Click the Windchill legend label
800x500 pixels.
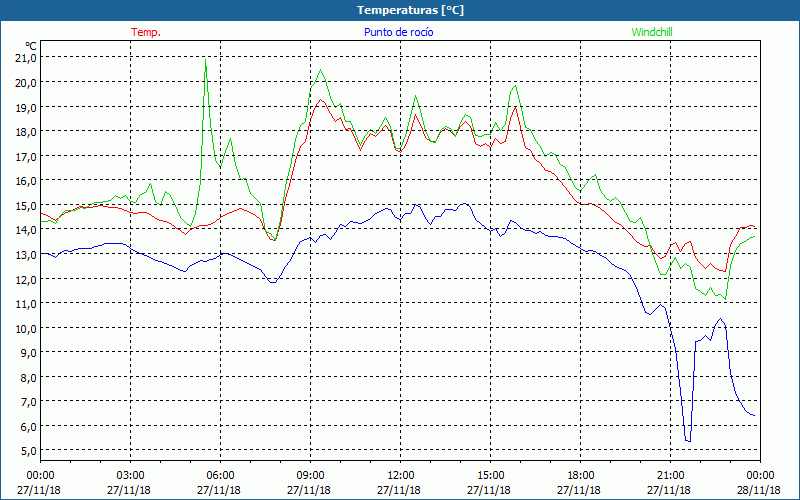pyautogui.click(x=652, y=32)
